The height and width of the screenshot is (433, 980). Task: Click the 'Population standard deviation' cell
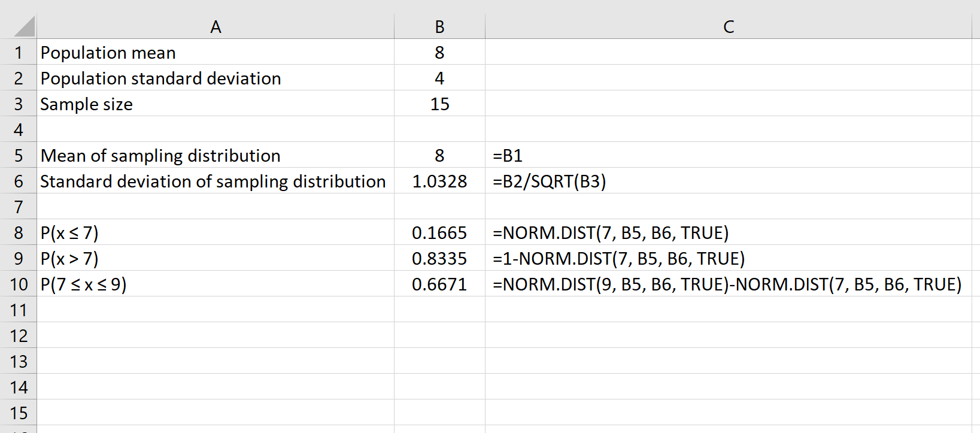[x=216, y=78]
